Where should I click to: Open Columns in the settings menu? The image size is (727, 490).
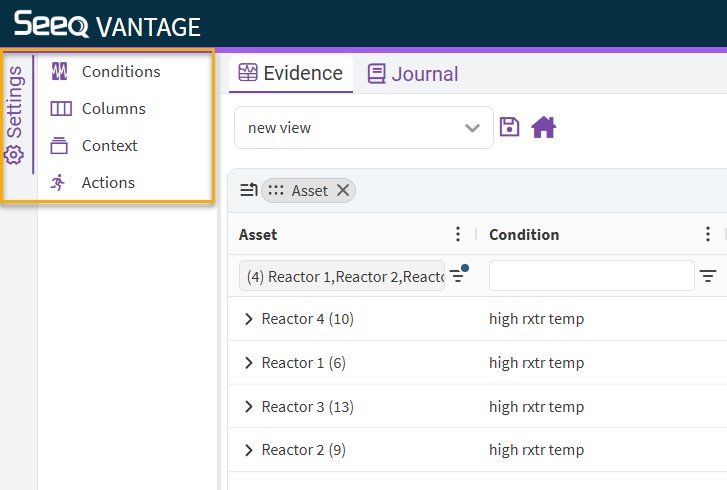tap(113, 108)
